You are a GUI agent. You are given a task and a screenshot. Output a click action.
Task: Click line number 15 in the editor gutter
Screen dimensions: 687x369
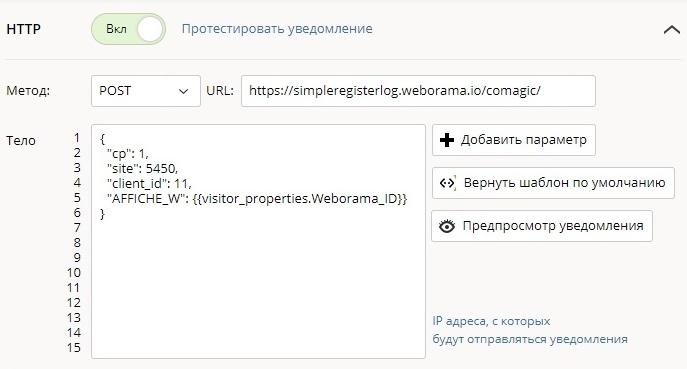coord(74,348)
